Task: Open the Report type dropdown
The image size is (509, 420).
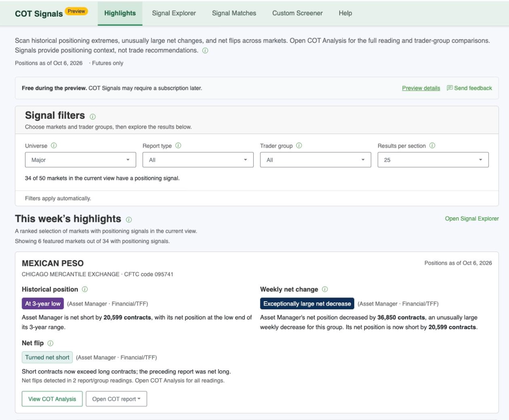Action: 198,160
